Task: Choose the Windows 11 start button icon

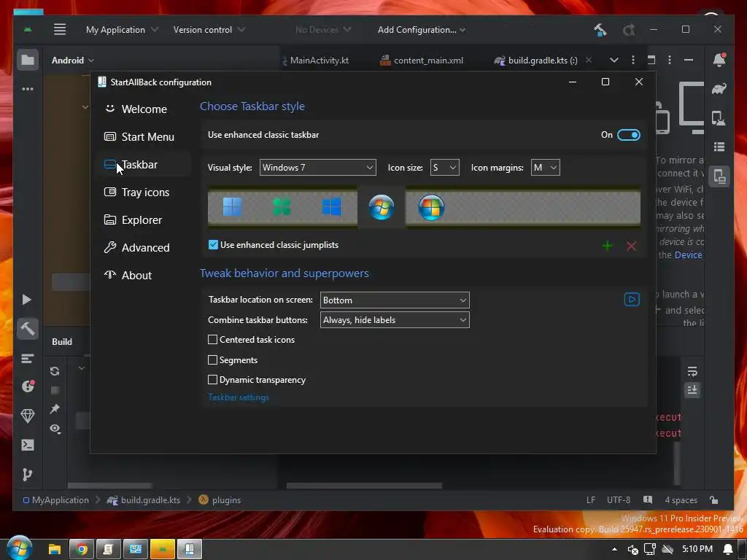Action: (233, 207)
